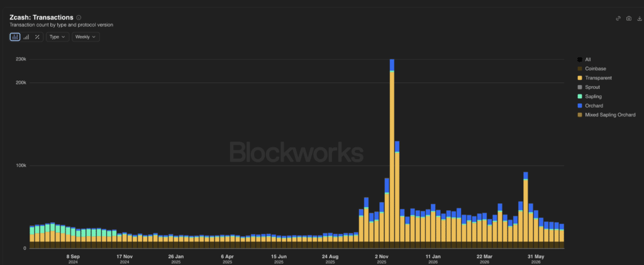Click the subtitle 'Transaction count by type and protocol version'
The height and width of the screenshot is (265, 644).
tap(61, 25)
